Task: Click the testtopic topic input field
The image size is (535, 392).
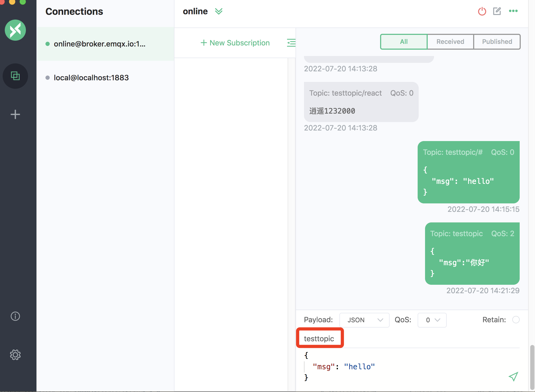Action: point(320,338)
